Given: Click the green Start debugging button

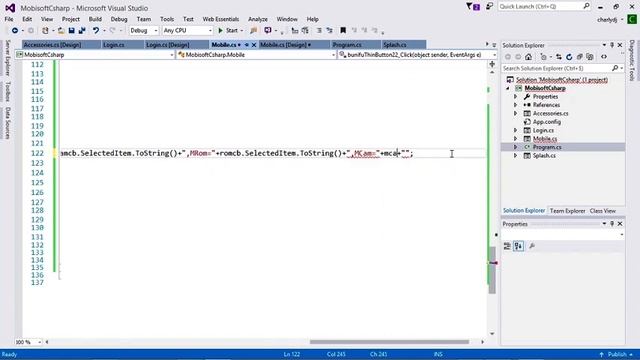Looking at the screenshot, I should 228,31.
